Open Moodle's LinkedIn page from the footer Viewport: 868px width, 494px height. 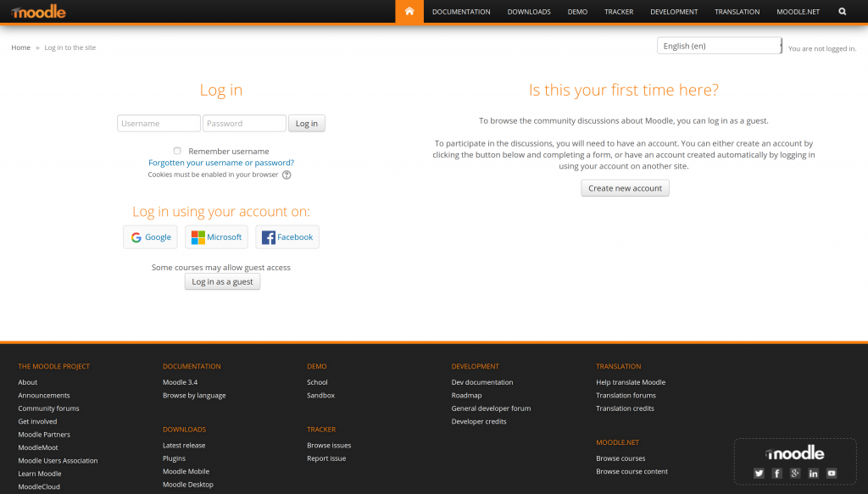point(813,473)
